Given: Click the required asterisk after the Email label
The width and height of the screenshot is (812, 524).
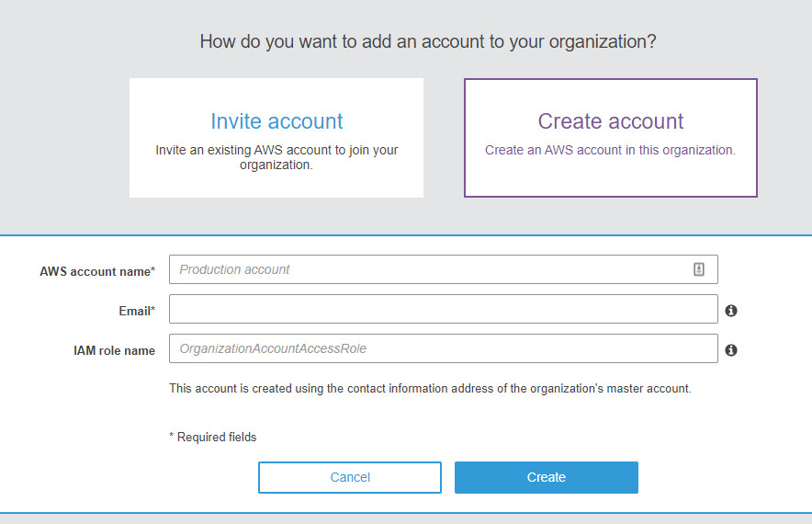Looking at the screenshot, I should tap(152, 310).
